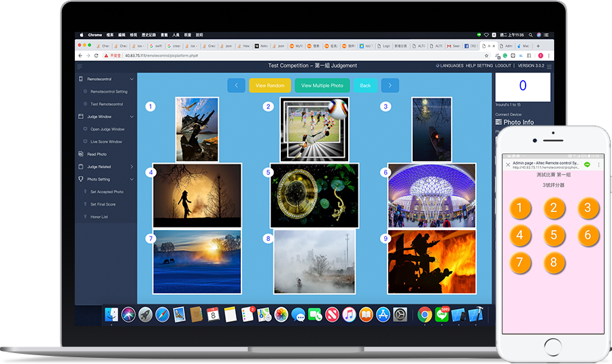Click the View Multiple Photo button
The width and height of the screenshot is (612, 364).
tap(322, 86)
